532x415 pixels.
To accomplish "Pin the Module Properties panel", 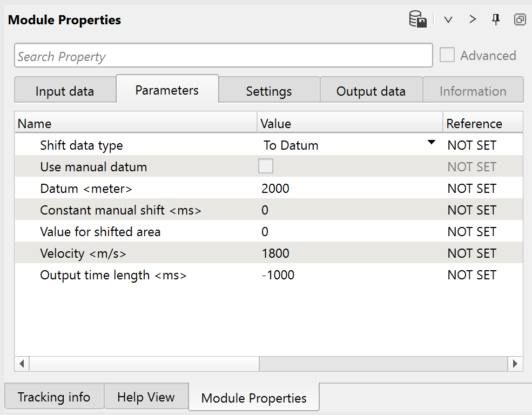I will [x=496, y=20].
